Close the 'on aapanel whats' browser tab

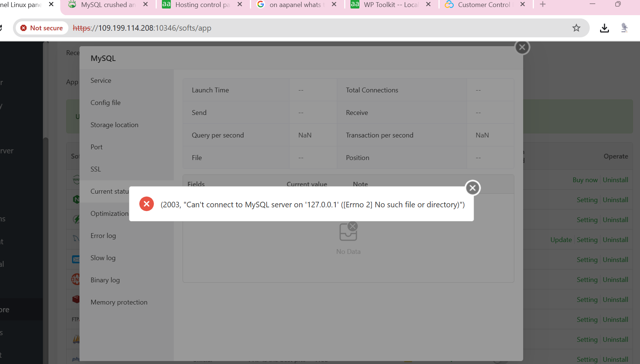(x=334, y=4)
